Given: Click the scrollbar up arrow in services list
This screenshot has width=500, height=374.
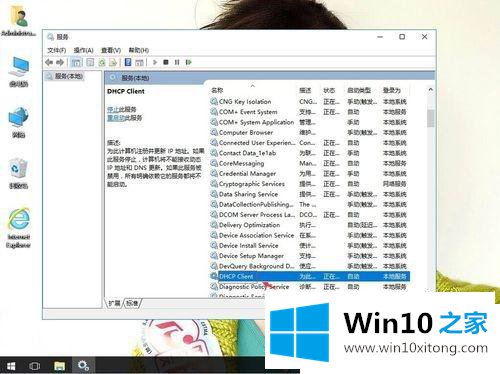Looking at the screenshot, I should click(430, 90).
